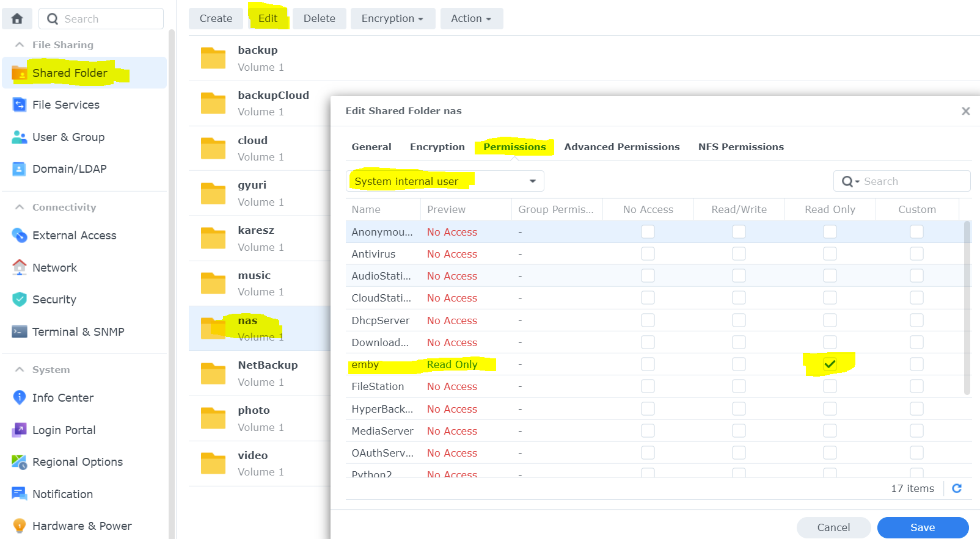This screenshot has height=539, width=980.
Task: Open Hardware & Power settings
Action: tap(84, 526)
